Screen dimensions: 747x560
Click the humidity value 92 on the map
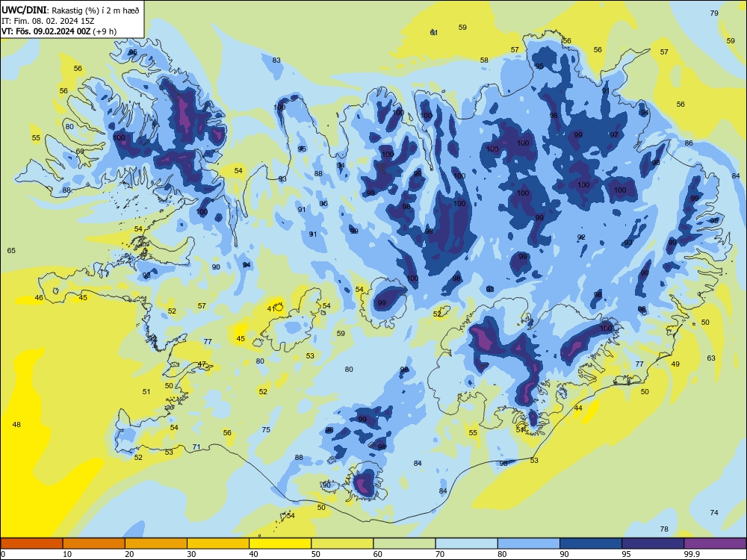coord(581,237)
